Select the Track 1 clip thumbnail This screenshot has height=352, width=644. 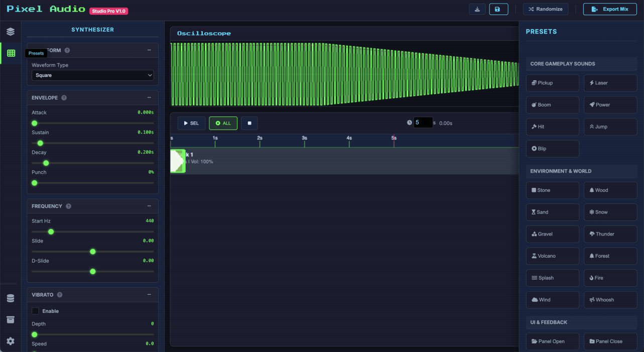tap(178, 161)
